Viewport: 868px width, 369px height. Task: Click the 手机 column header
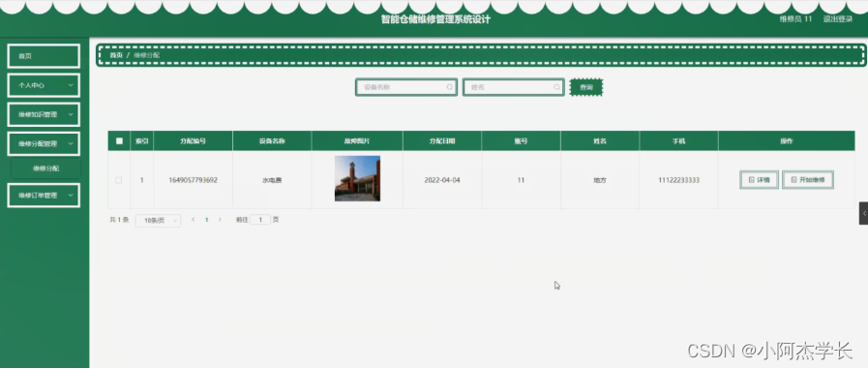[678, 140]
